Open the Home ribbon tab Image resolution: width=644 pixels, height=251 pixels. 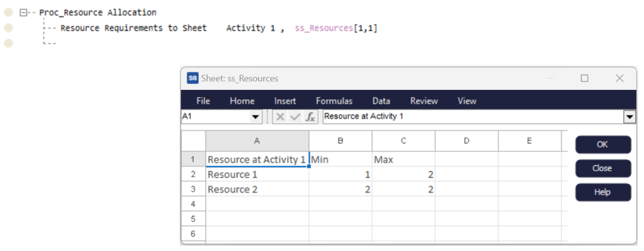tap(242, 101)
